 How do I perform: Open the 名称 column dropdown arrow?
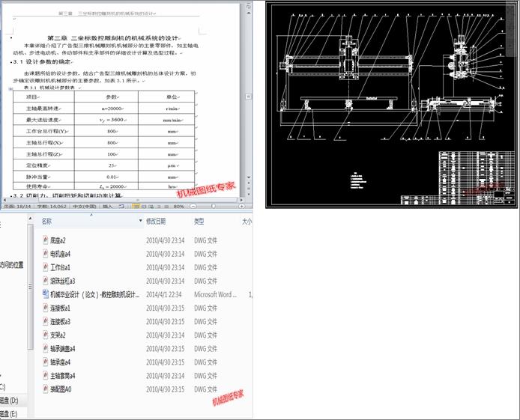tap(140, 221)
